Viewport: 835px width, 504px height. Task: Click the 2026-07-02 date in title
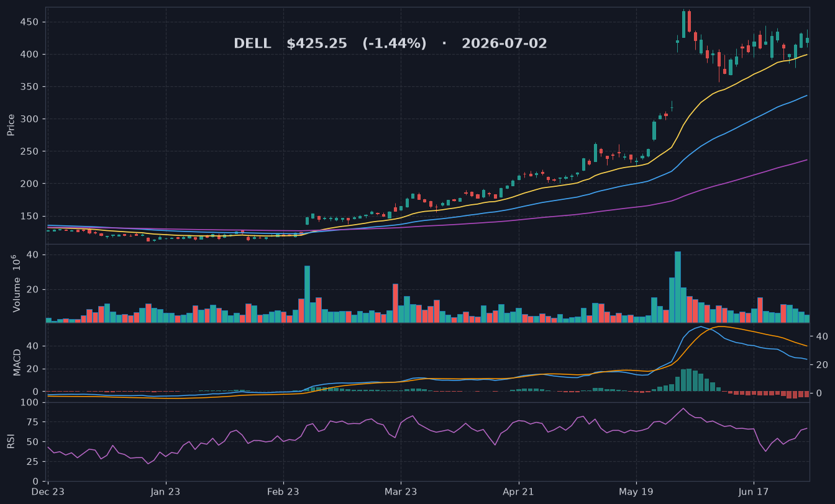click(x=504, y=44)
